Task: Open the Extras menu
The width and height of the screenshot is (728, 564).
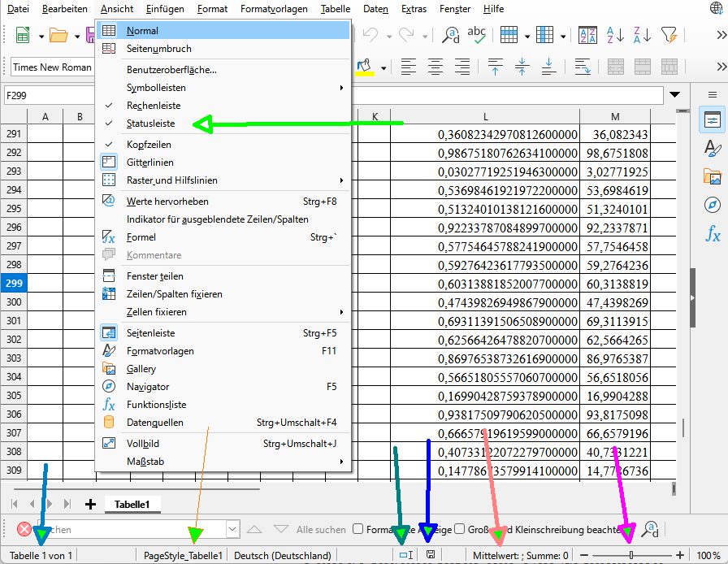Action: click(x=414, y=9)
